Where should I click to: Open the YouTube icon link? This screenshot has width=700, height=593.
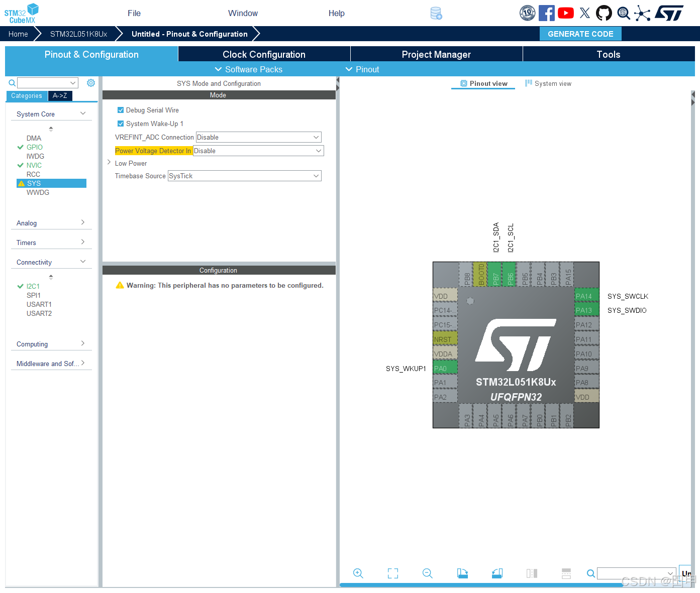[x=566, y=13]
